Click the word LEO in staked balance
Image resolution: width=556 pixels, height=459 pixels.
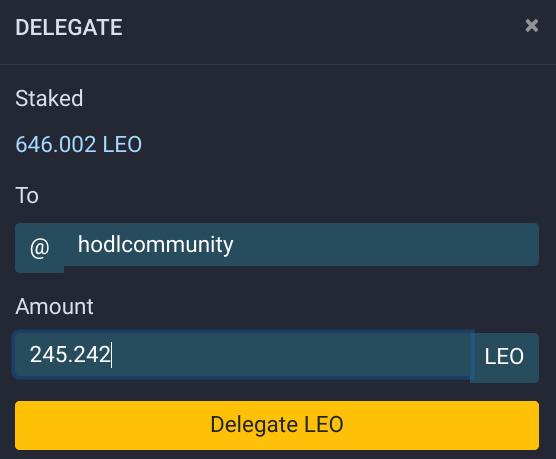click(122, 144)
